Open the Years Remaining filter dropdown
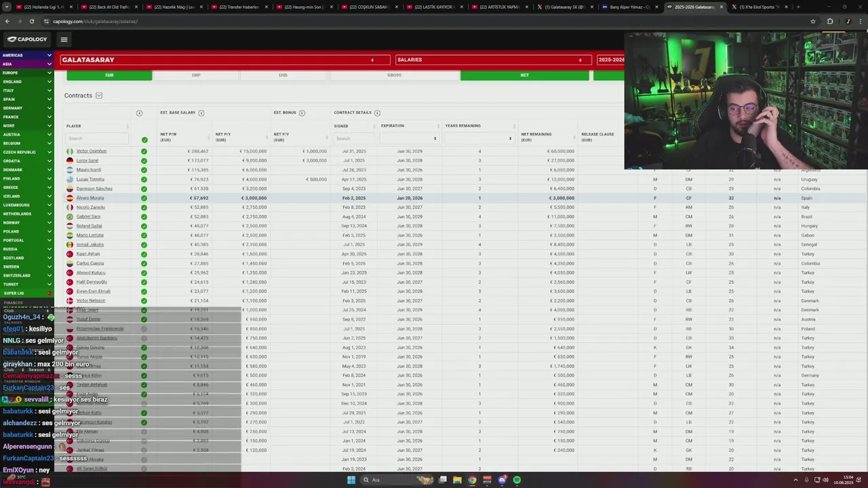Screen dimensions: 868x488 click(479, 138)
